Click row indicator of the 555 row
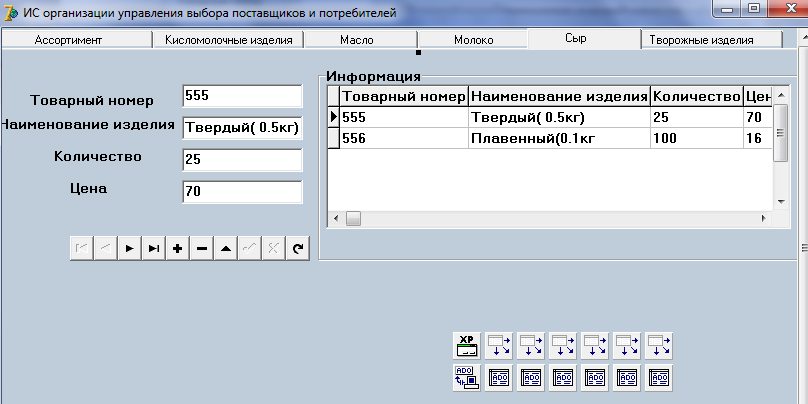The image size is (808, 404). pos(333,117)
